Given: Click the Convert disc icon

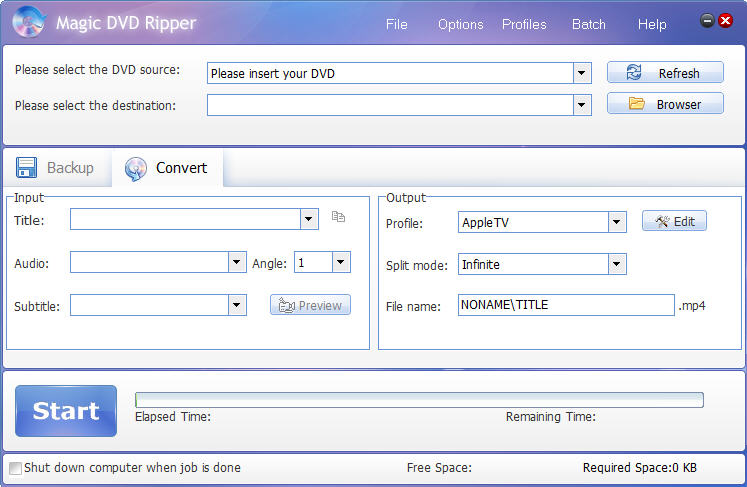Looking at the screenshot, I should (136, 169).
